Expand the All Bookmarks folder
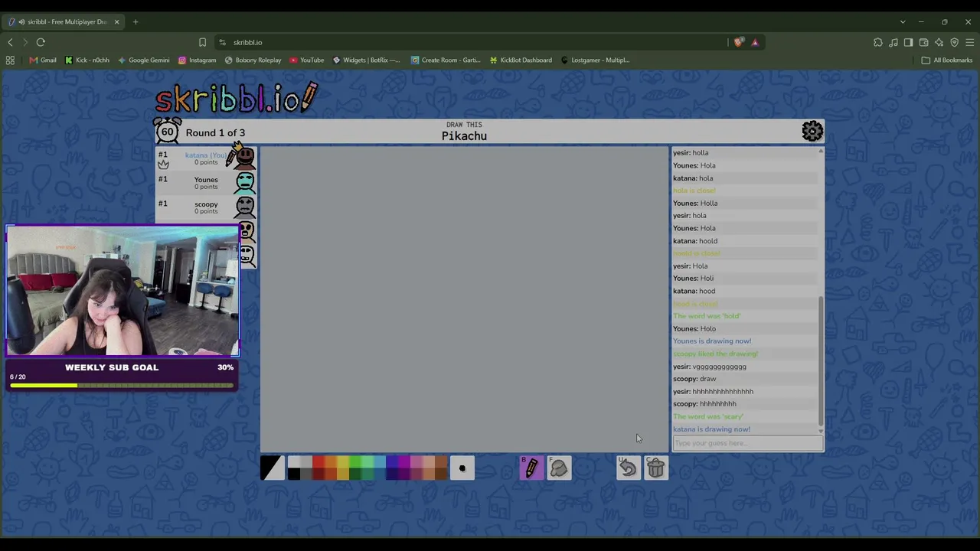This screenshot has width=980, height=551. [x=947, y=60]
